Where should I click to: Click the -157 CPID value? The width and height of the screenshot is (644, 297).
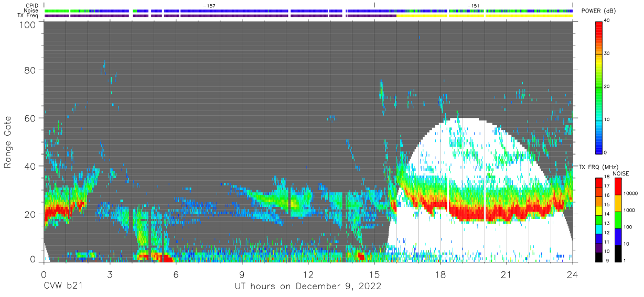click(x=209, y=6)
